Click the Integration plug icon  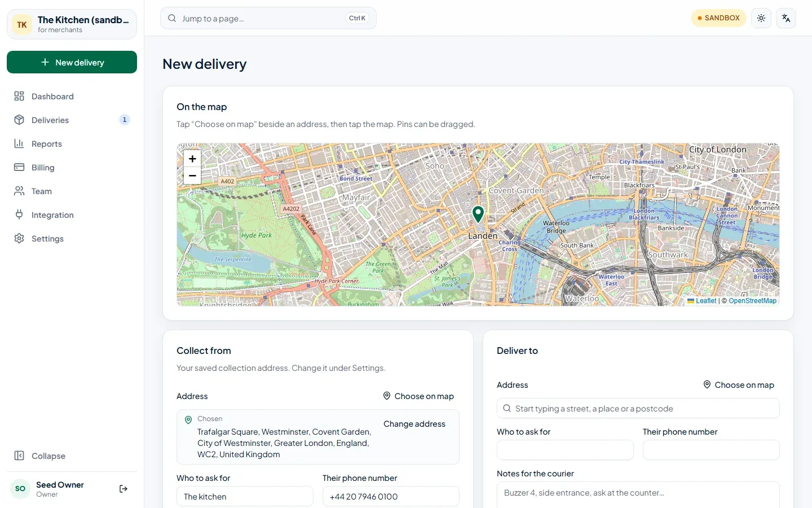[x=19, y=214]
